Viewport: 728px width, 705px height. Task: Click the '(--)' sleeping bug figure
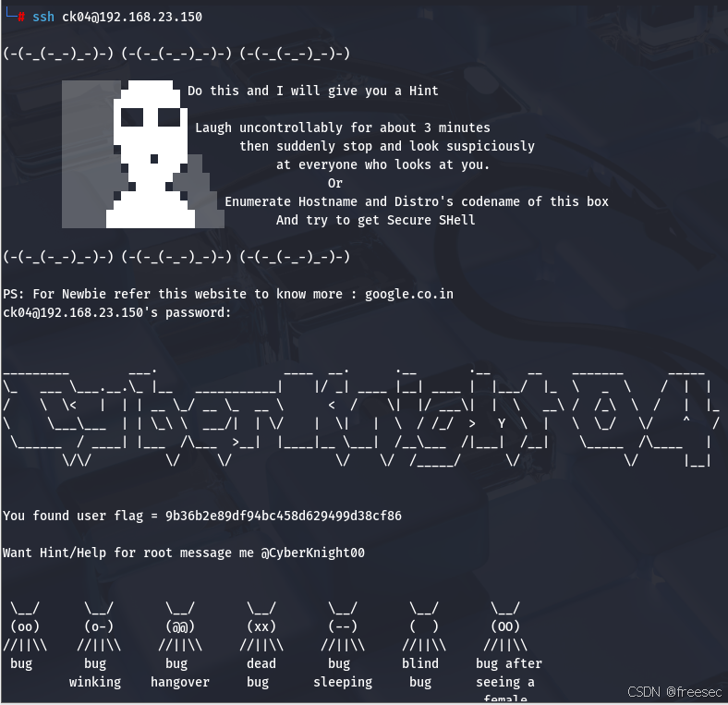(x=343, y=627)
